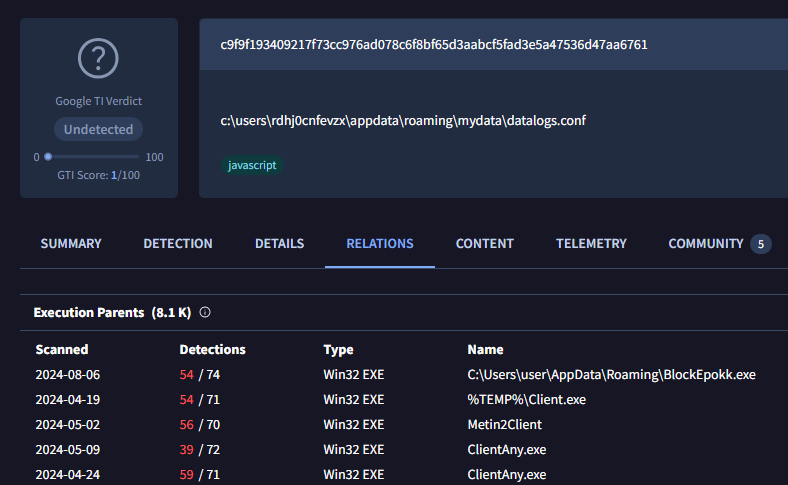The height and width of the screenshot is (485, 788).
Task: Click the Undetected verdict badge
Action: pyautogui.click(x=98, y=129)
